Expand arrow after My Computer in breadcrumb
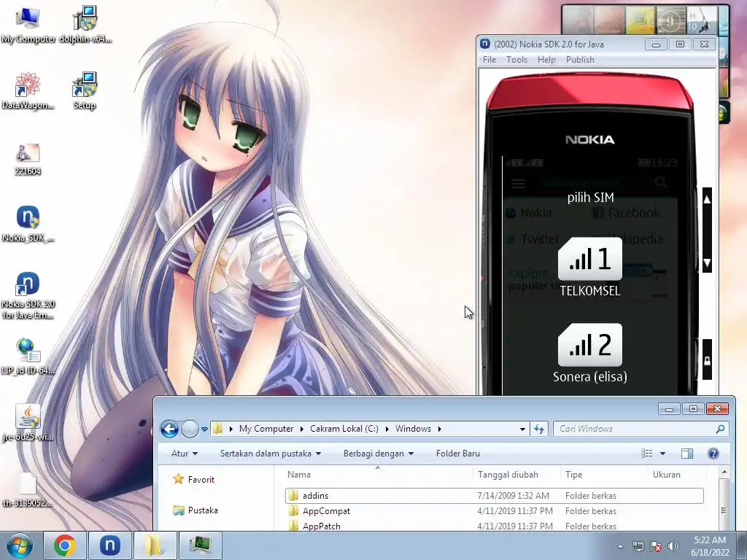Screen dimensions: 747x560 (301, 429)
